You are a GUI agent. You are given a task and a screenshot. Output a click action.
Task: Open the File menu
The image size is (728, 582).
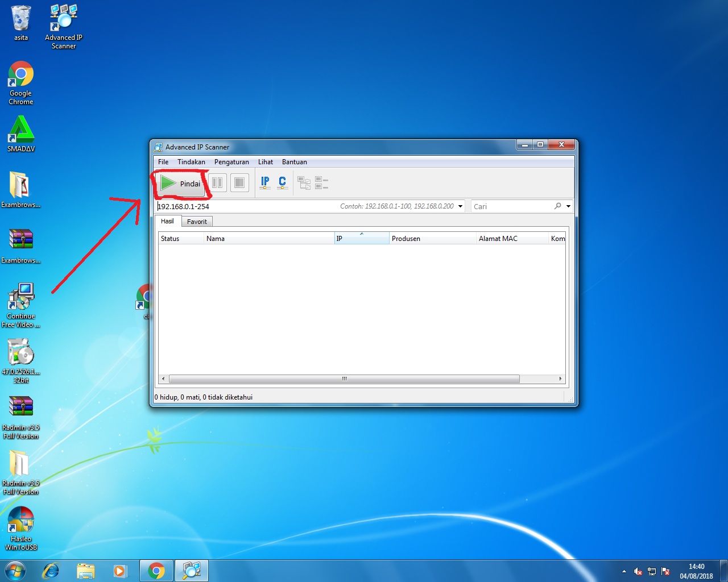(163, 162)
